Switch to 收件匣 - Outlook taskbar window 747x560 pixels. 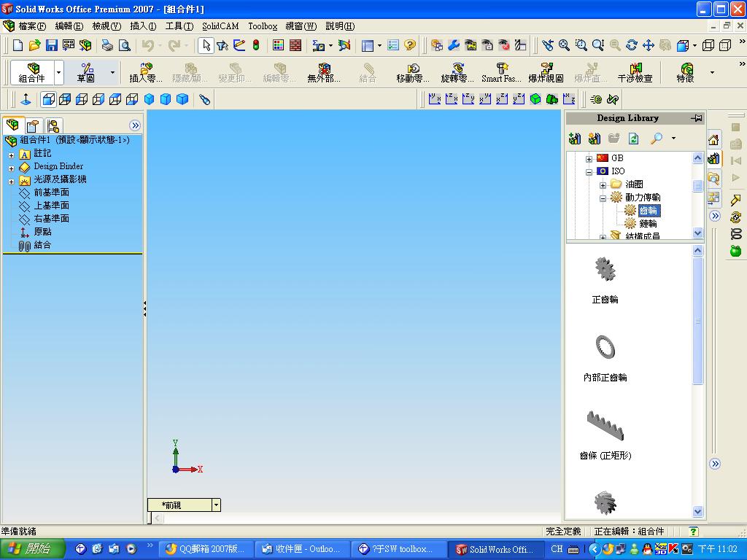click(301, 549)
